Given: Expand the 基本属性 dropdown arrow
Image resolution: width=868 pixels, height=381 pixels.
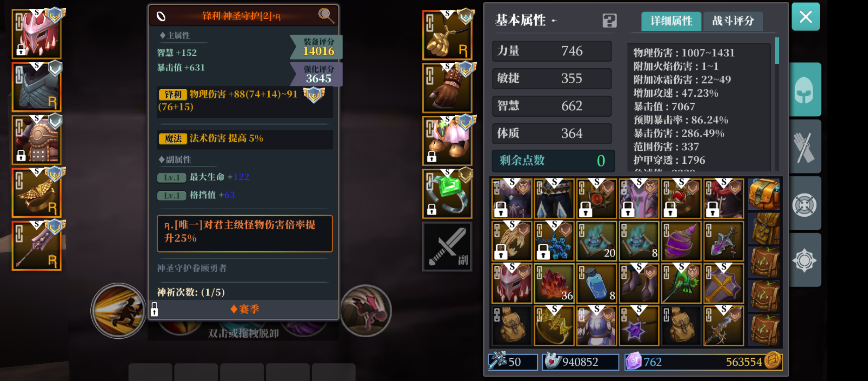Looking at the screenshot, I should (x=554, y=21).
